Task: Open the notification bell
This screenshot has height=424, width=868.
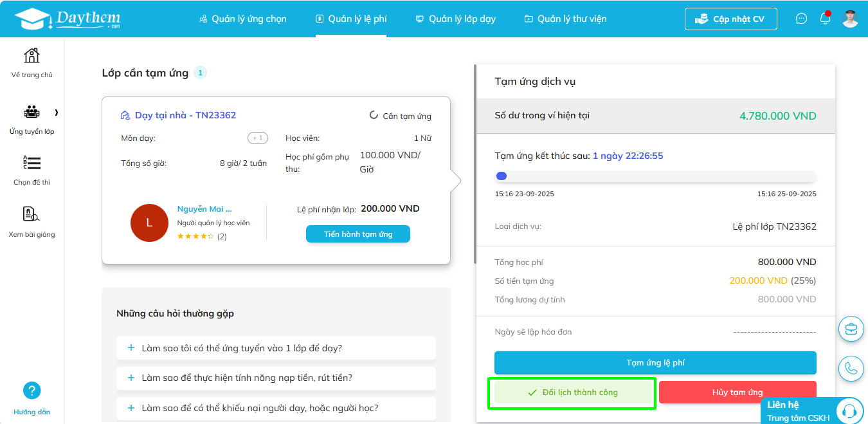Action: tap(825, 19)
